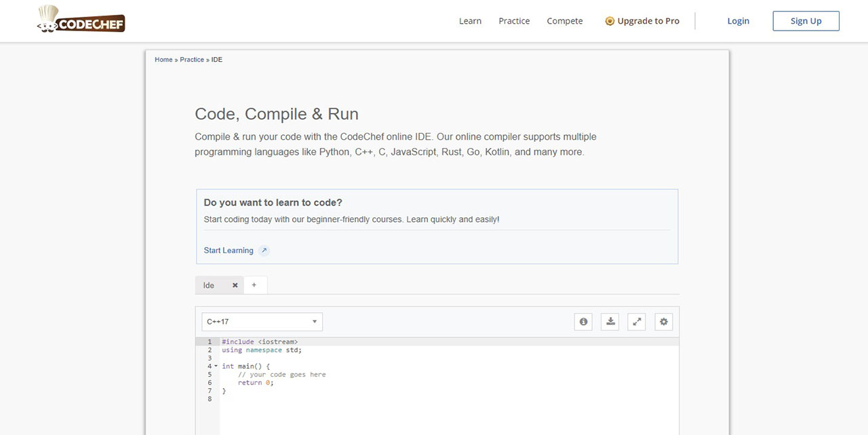The width and height of the screenshot is (868, 435).
Task: Click the Start Learning arrow icon
Action: click(x=264, y=250)
